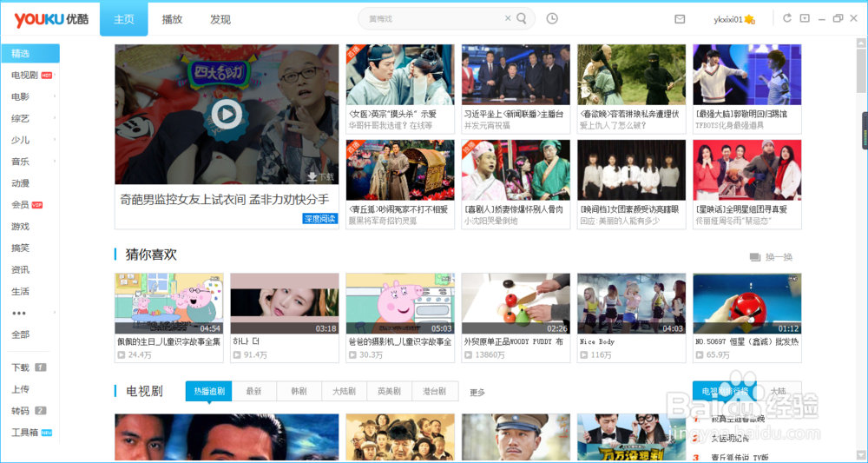This screenshot has width=868, height=463.
Task: Click the headline 奇葩男监控女友上试衣间
Action: click(x=225, y=200)
